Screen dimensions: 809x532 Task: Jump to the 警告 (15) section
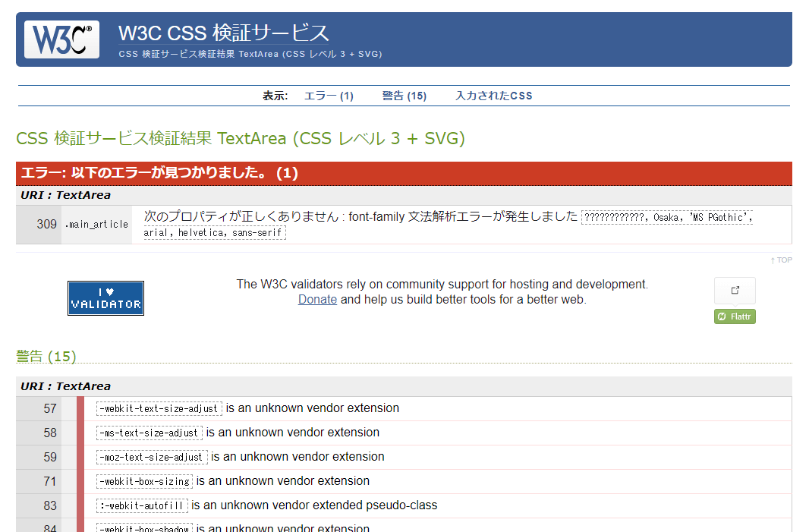point(404,96)
